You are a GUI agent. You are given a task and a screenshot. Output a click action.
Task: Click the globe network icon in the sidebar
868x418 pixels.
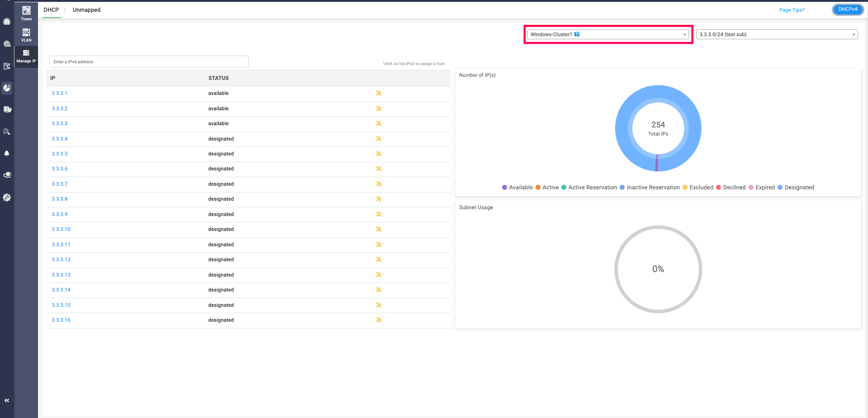tap(7, 44)
